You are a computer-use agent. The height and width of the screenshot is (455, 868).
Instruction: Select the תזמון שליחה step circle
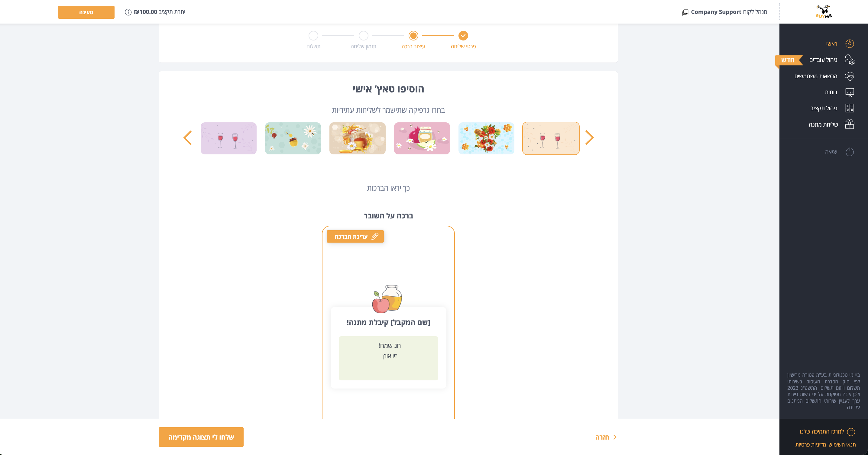[363, 35]
